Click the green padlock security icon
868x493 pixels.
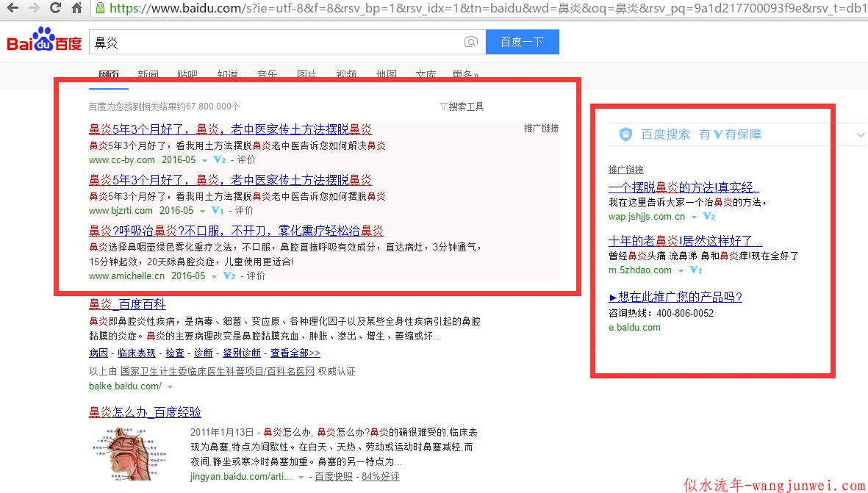click(100, 8)
